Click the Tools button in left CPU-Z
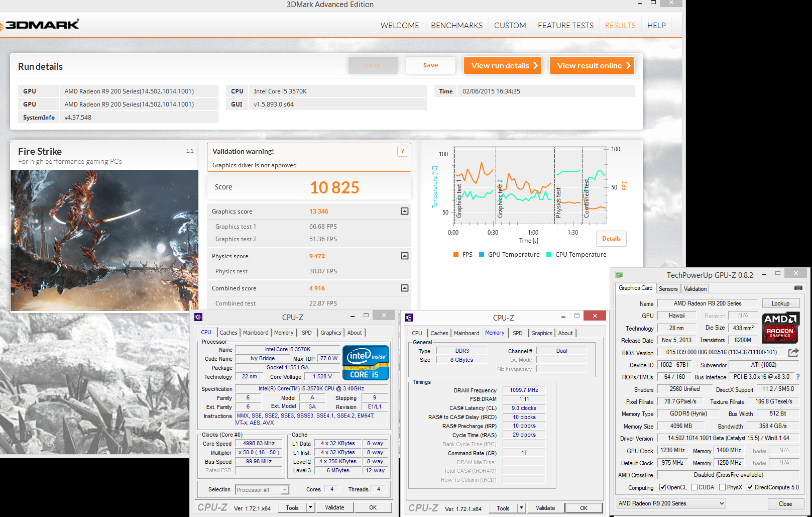The height and width of the screenshot is (517, 812). pyautogui.click(x=292, y=507)
